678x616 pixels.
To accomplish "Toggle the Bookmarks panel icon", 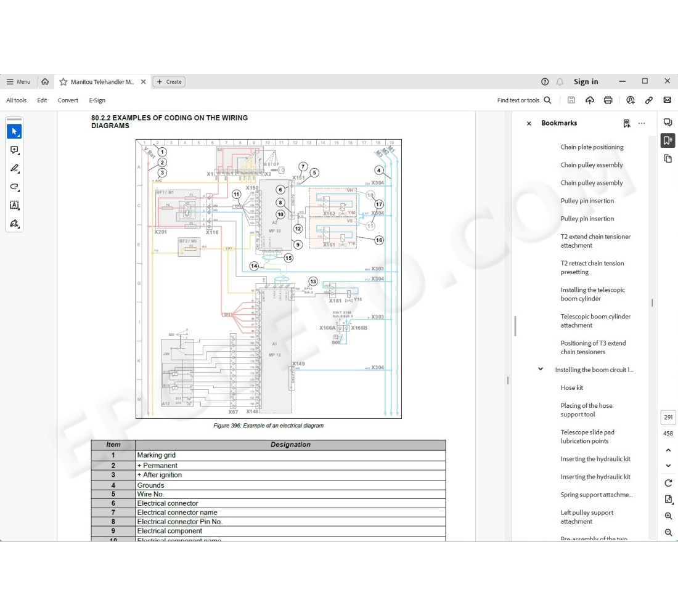I will coord(668,140).
